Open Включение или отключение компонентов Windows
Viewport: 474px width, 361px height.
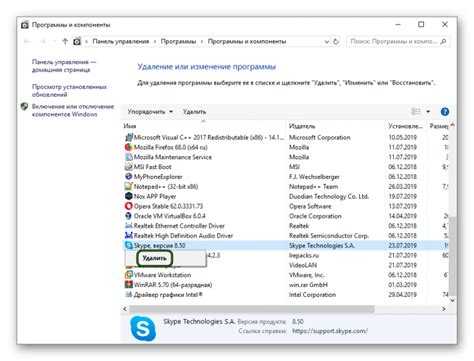point(73,110)
